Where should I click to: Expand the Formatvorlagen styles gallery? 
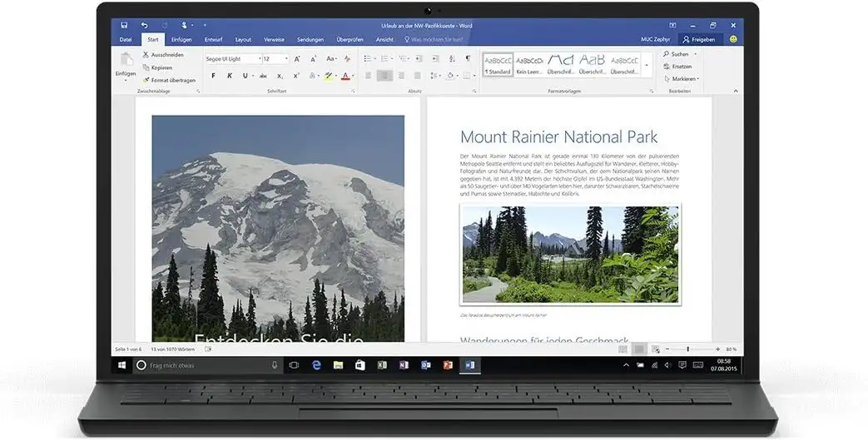pyautogui.click(x=647, y=65)
